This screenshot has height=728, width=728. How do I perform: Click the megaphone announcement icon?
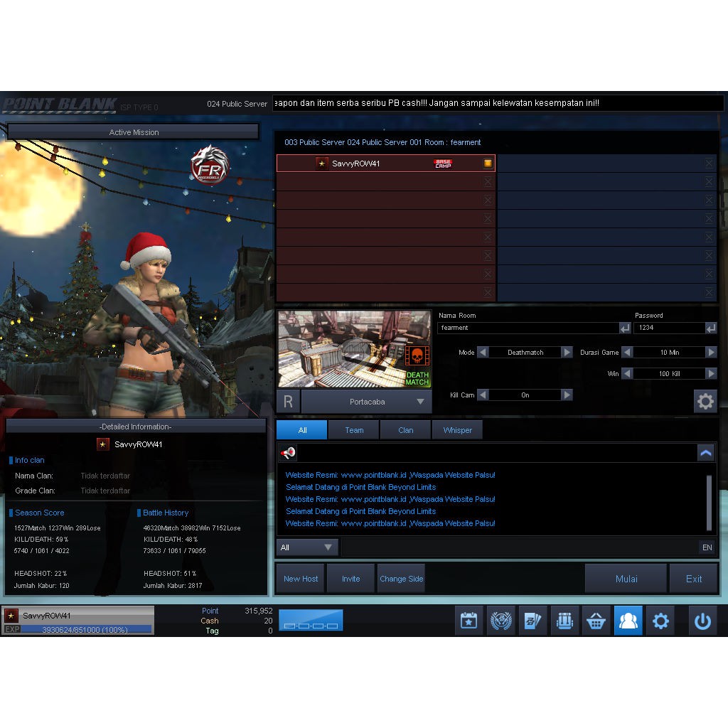coord(289,453)
